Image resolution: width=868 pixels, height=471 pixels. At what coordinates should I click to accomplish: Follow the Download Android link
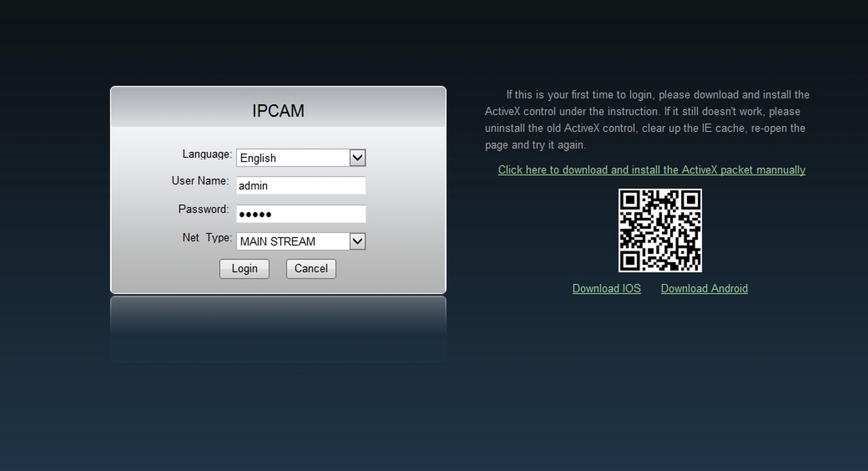(704, 288)
